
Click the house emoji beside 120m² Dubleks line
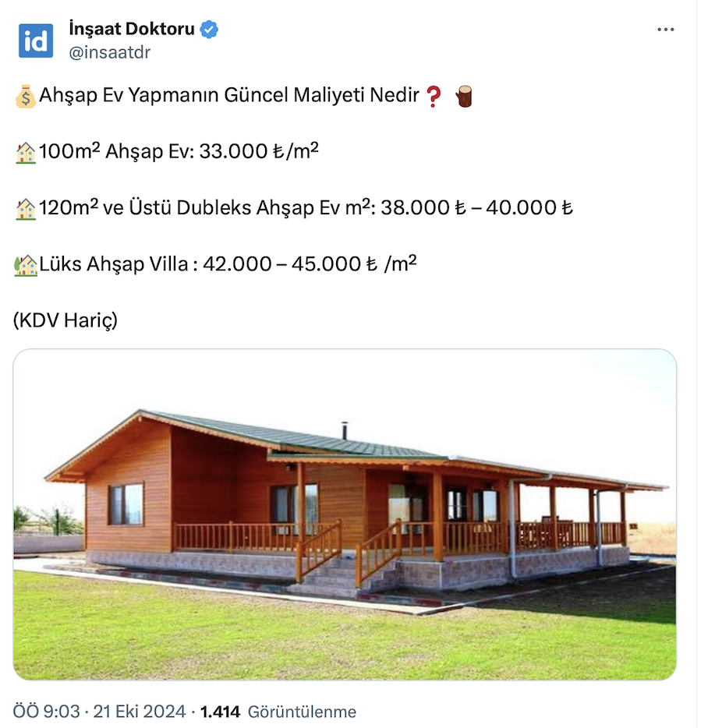coord(26,209)
